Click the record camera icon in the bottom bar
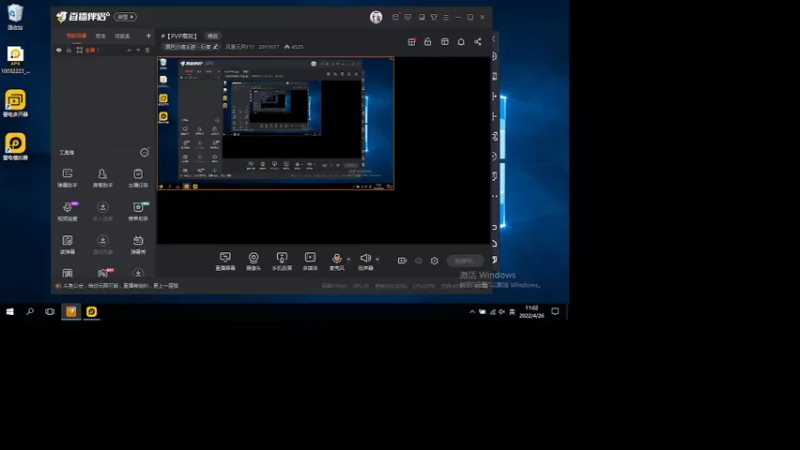The width and height of the screenshot is (800, 450). click(x=402, y=261)
